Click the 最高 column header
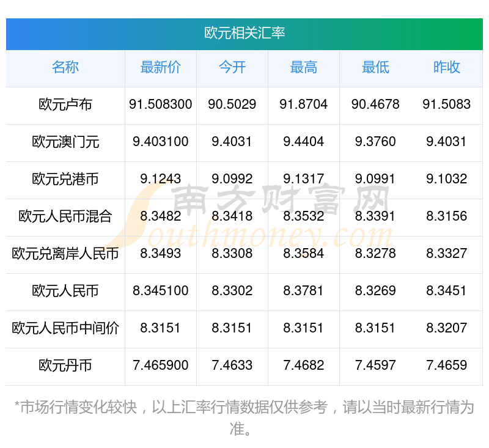The width and height of the screenshot is (489, 448). point(304,67)
